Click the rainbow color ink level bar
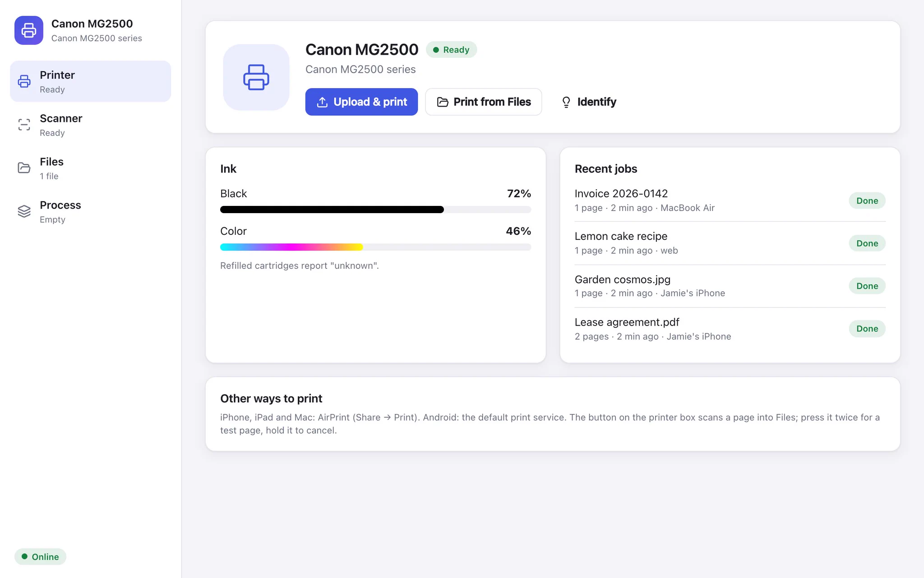This screenshot has height=578, width=924. click(375, 247)
